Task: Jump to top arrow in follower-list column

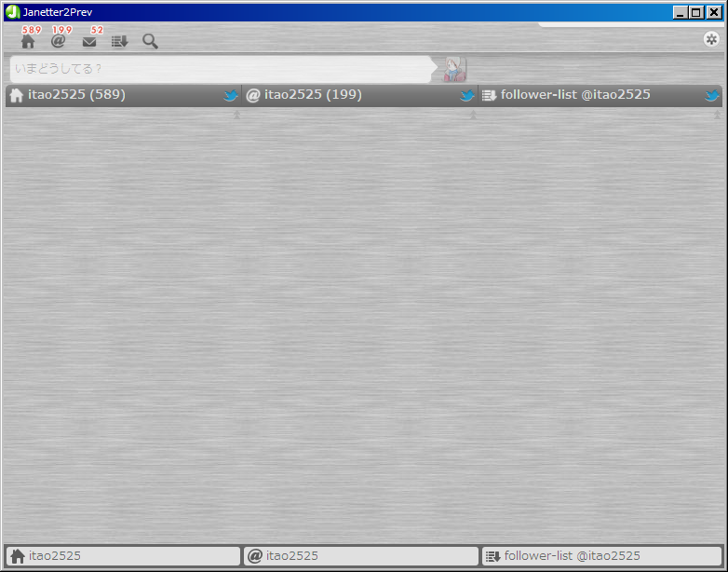Action: click(718, 115)
